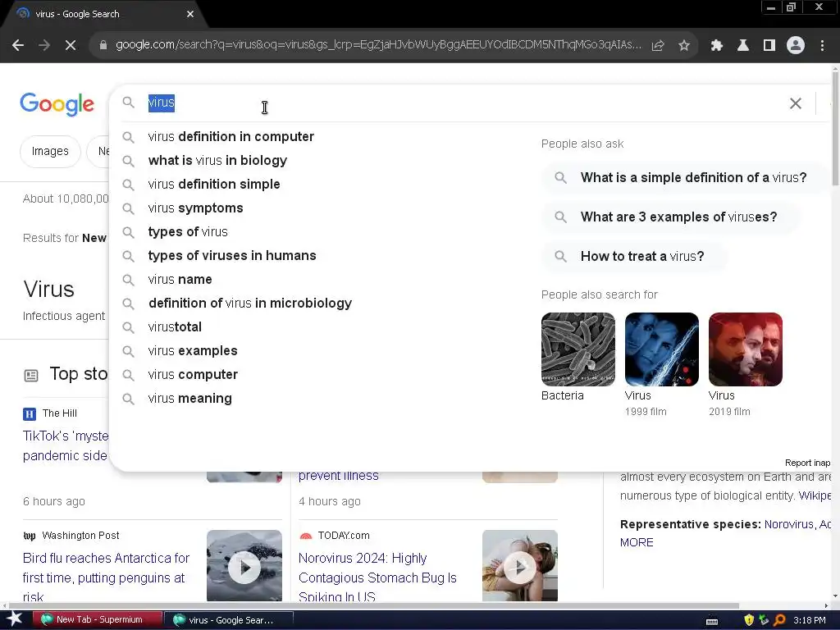The width and height of the screenshot is (840, 630).
Task: Play the TODAY.com norovirus video thumbnail
Action: tap(519, 566)
